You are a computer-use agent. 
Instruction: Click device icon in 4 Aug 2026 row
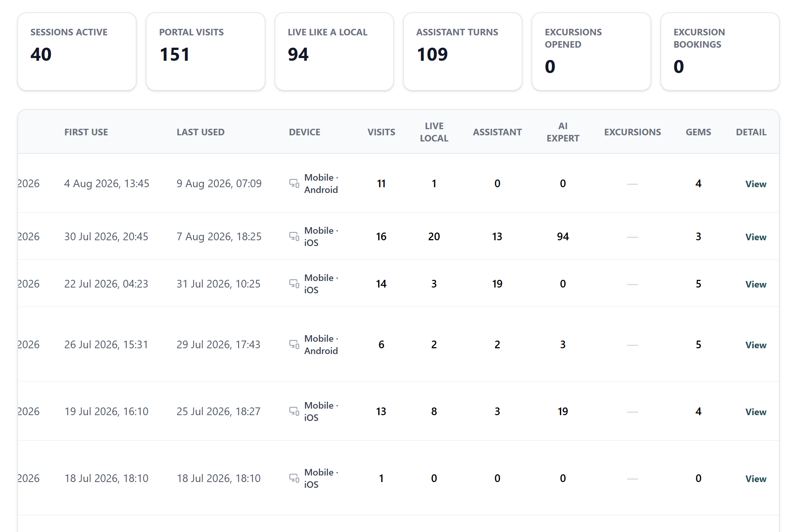(294, 183)
